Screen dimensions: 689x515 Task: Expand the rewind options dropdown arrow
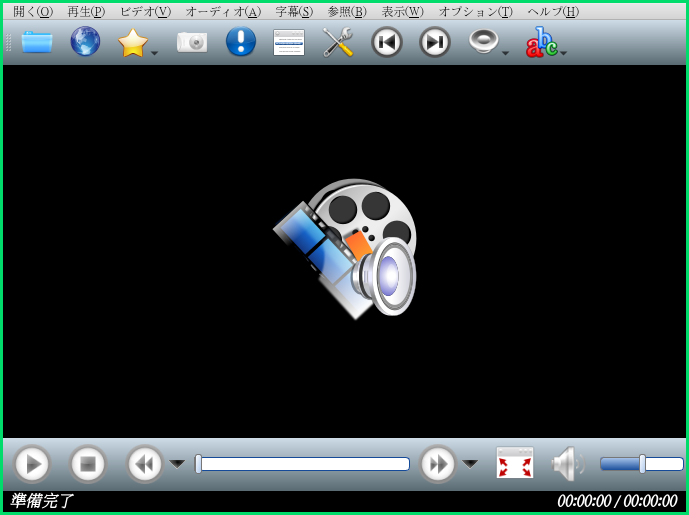click(177, 464)
